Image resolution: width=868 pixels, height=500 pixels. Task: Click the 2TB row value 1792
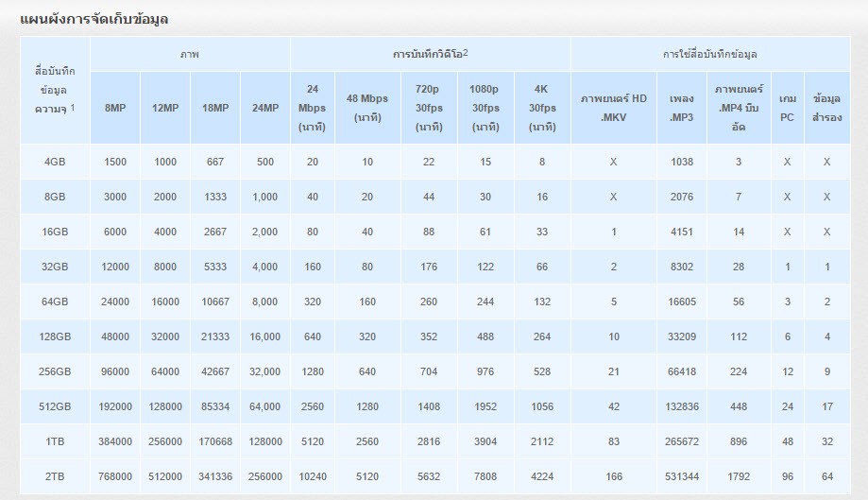click(x=739, y=476)
